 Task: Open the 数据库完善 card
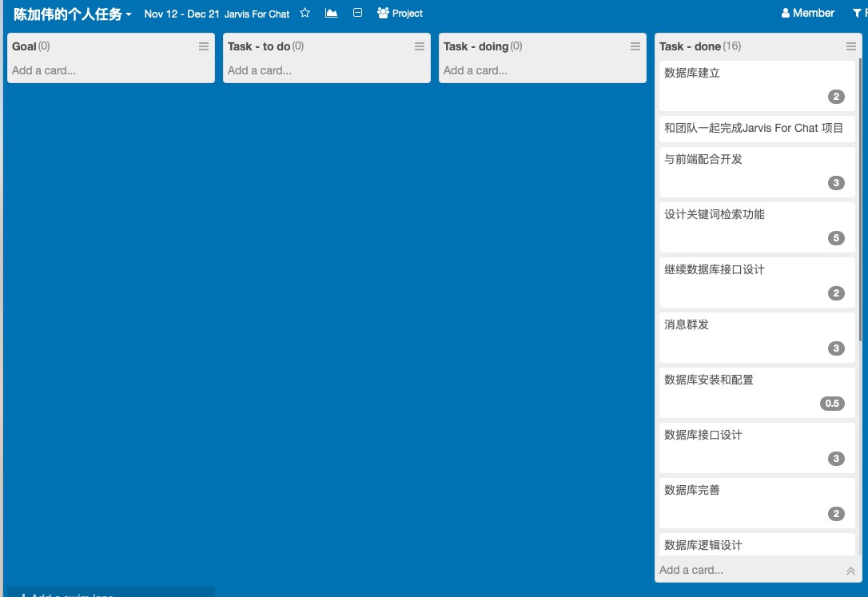point(757,503)
